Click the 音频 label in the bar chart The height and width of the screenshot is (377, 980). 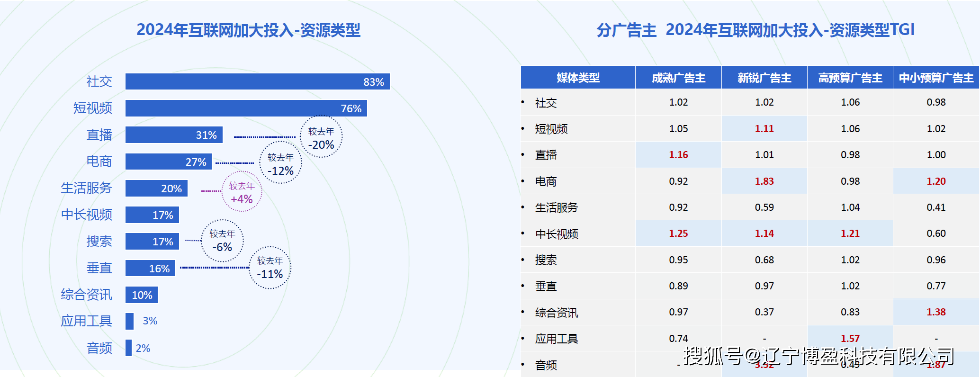point(99,348)
